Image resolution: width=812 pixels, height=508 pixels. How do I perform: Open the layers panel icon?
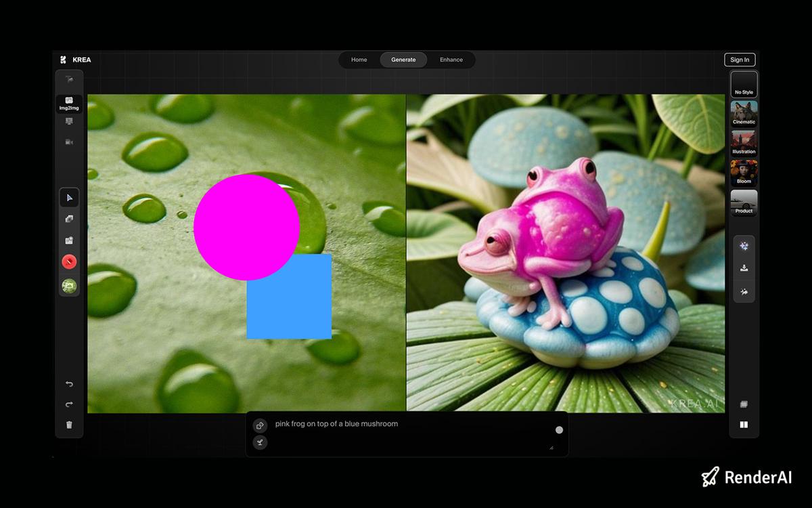click(744, 404)
